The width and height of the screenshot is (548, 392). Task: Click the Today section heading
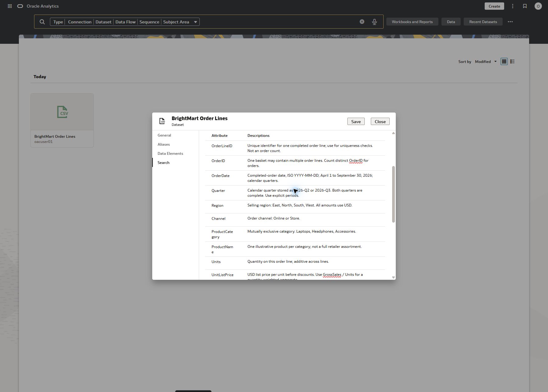coord(40,77)
